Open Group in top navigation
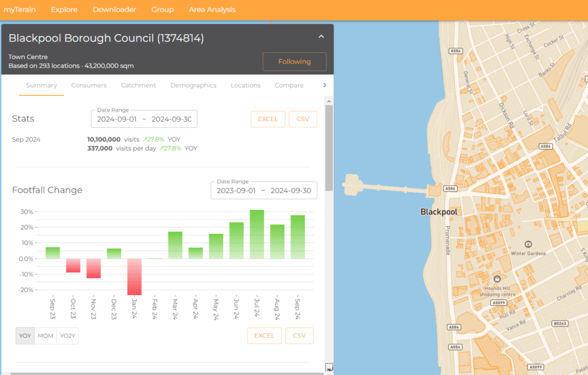 point(163,10)
